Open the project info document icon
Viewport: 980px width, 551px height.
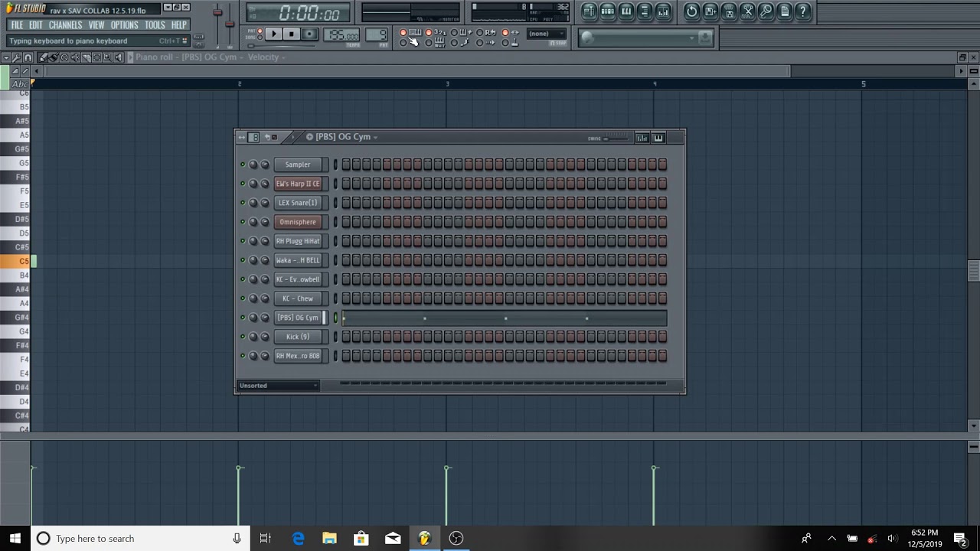784,11
